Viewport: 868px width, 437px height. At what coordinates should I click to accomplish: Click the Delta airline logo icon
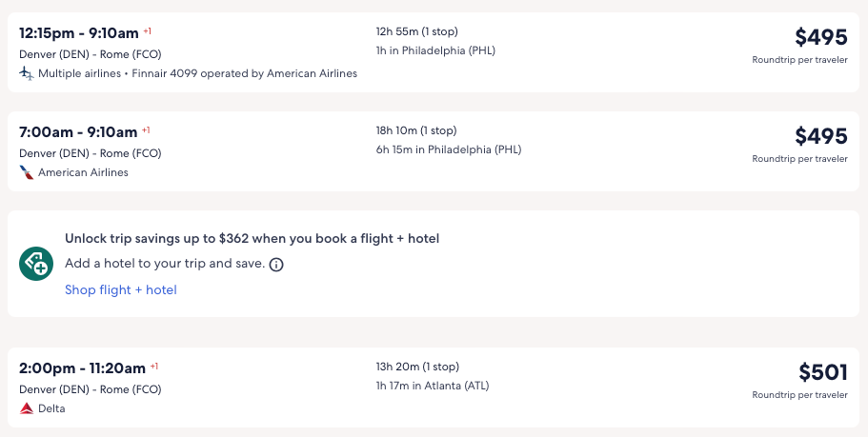click(27, 408)
